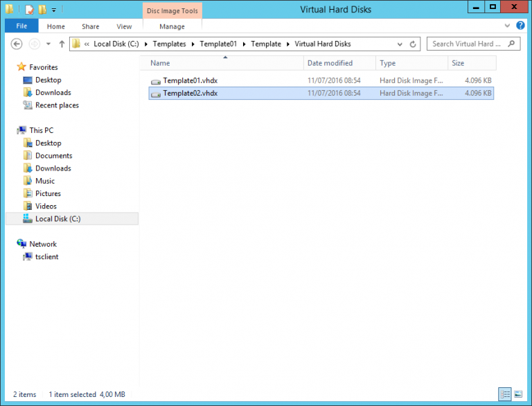
Task: Click the Up one level arrow
Action: coord(62,44)
